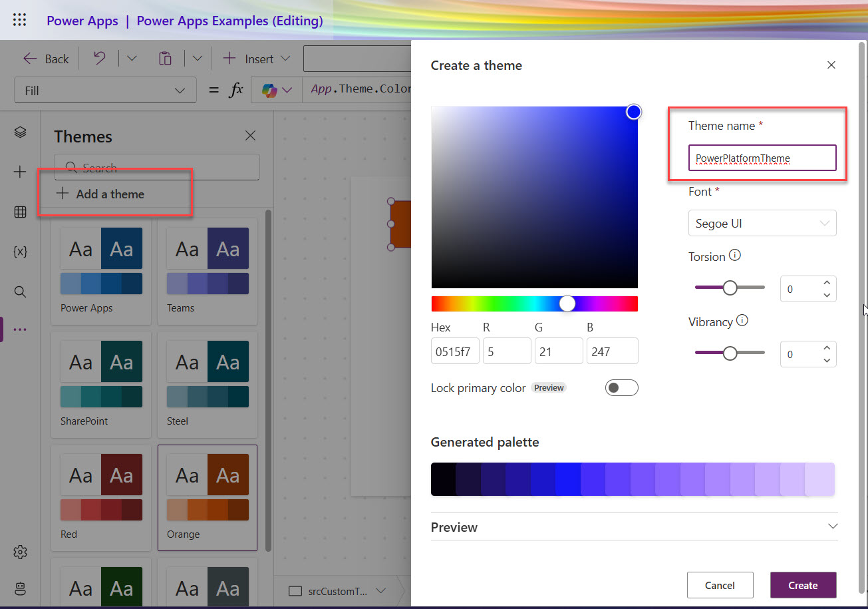The image size is (868, 609).
Task: Open the Tree view layers icon
Action: pos(20,132)
